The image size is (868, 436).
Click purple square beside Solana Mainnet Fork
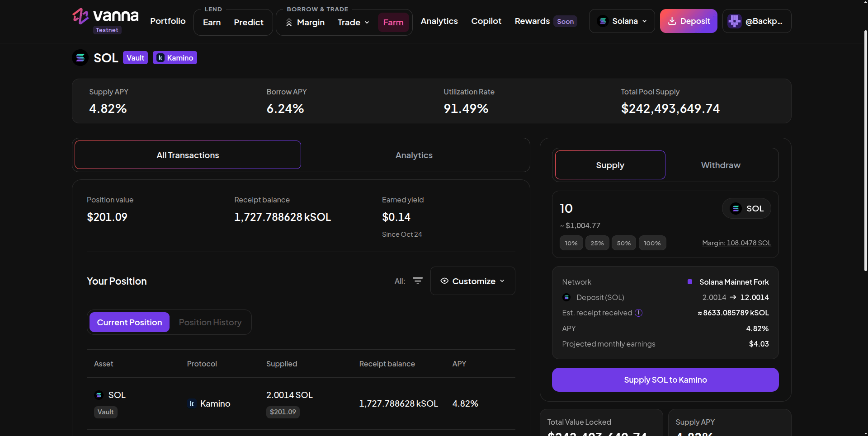690,282
